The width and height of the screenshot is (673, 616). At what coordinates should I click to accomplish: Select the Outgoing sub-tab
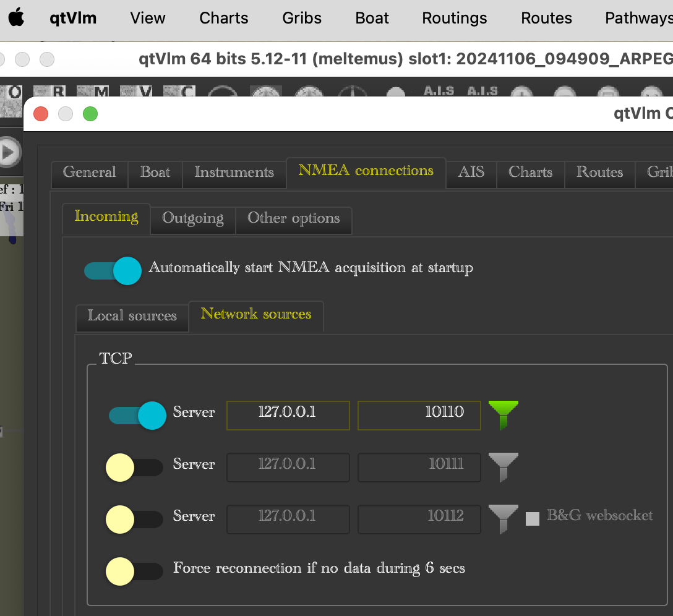(x=193, y=220)
